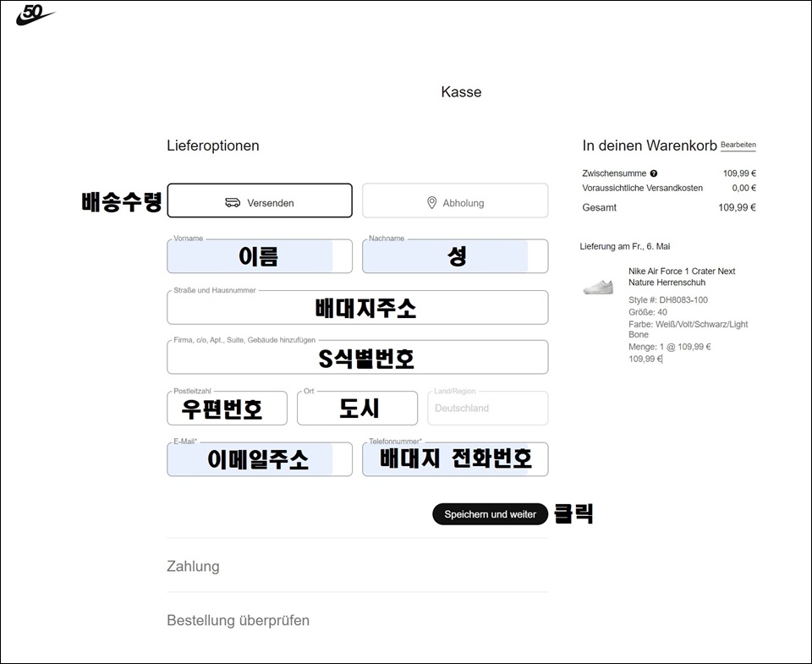Click the Air Force 1 shoe thumbnail
This screenshot has width=812, height=664.
[x=598, y=287]
